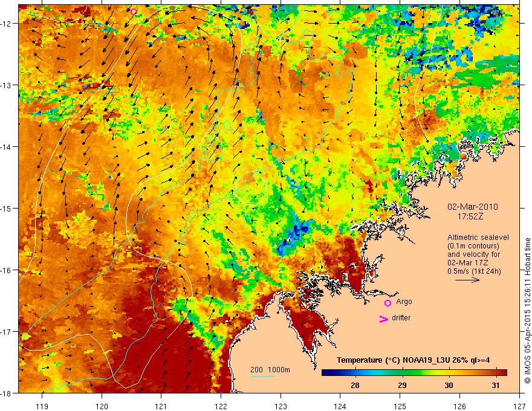Click the '-15' latitude axis label

(x=7, y=208)
